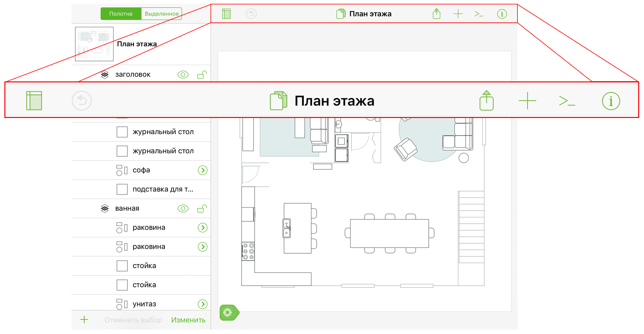
Task: Select the stove burners on the canvas
Action: [x=248, y=251]
